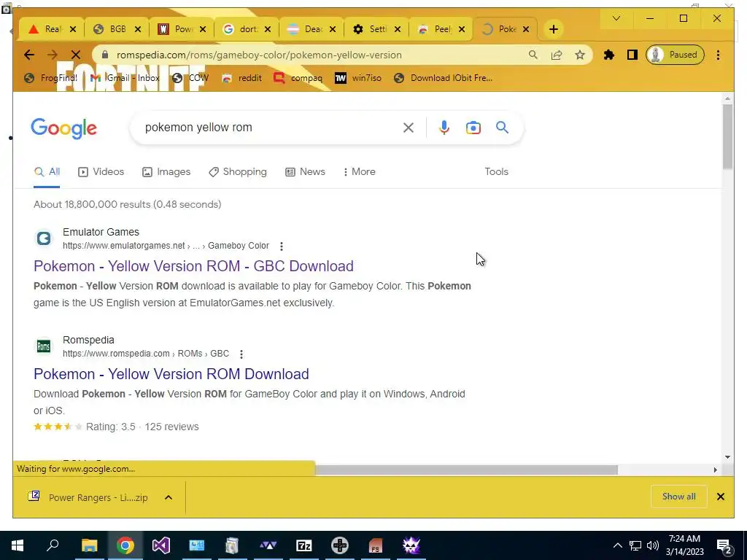Open the FrogFind! bookmark

[50, 78]
